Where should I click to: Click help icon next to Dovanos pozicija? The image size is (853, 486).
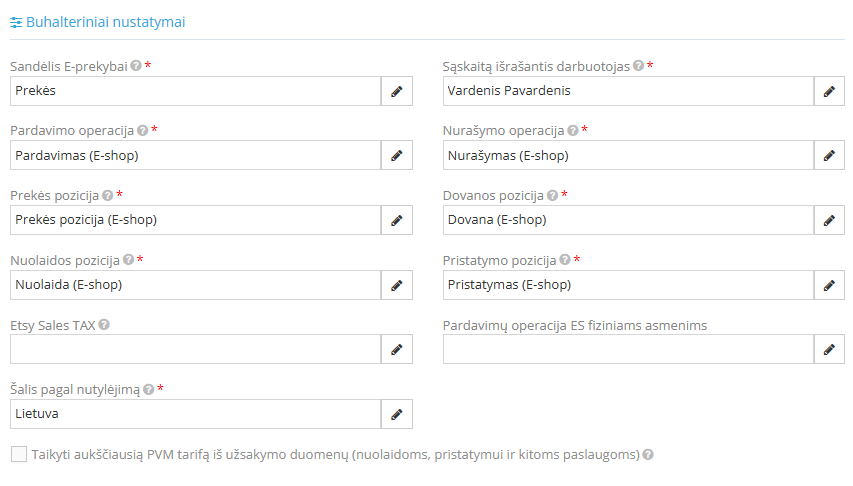(x=551, y=196)
